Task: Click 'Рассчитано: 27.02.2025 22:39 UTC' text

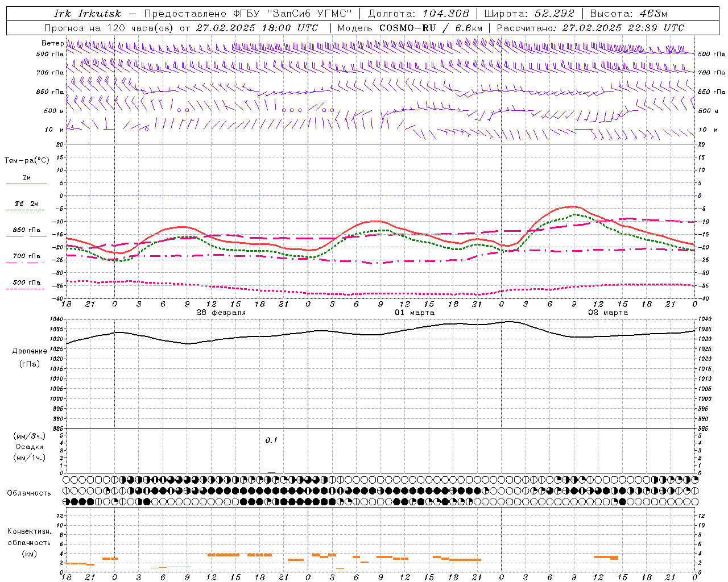Action: click(590, 28)
